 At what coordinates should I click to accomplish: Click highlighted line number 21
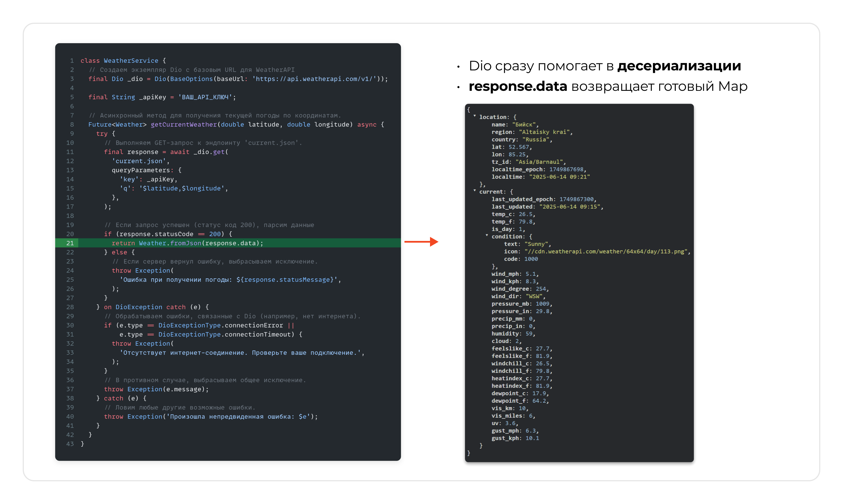[x=70, y=243]
